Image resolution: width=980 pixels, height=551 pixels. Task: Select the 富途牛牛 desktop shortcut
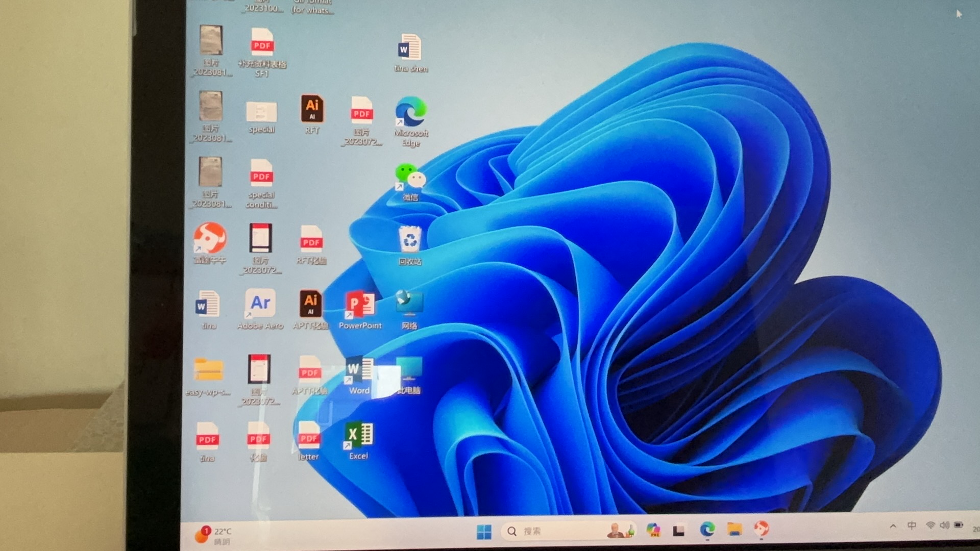click(x=209, y=243)
